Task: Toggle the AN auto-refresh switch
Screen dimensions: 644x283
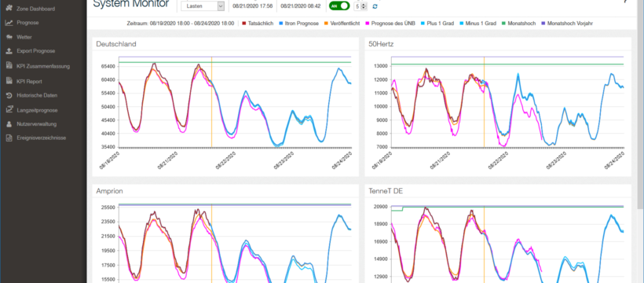Action: point(339,6)
